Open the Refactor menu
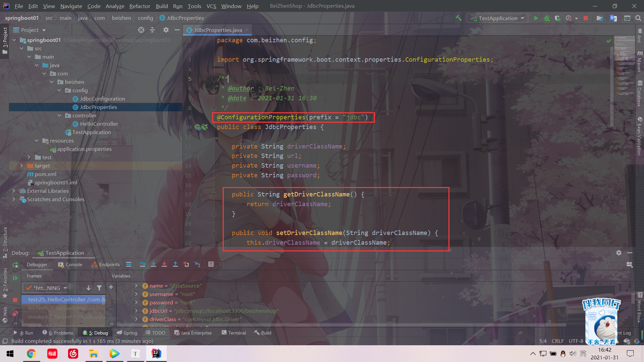The width and height of the screenshot is (644, 362). [x=140, y=6]
